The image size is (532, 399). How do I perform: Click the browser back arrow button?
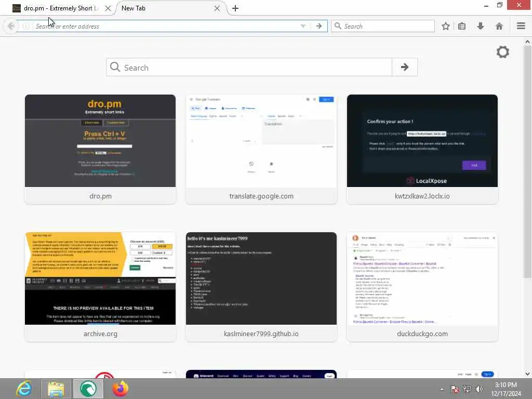click(x=11, y=26)
